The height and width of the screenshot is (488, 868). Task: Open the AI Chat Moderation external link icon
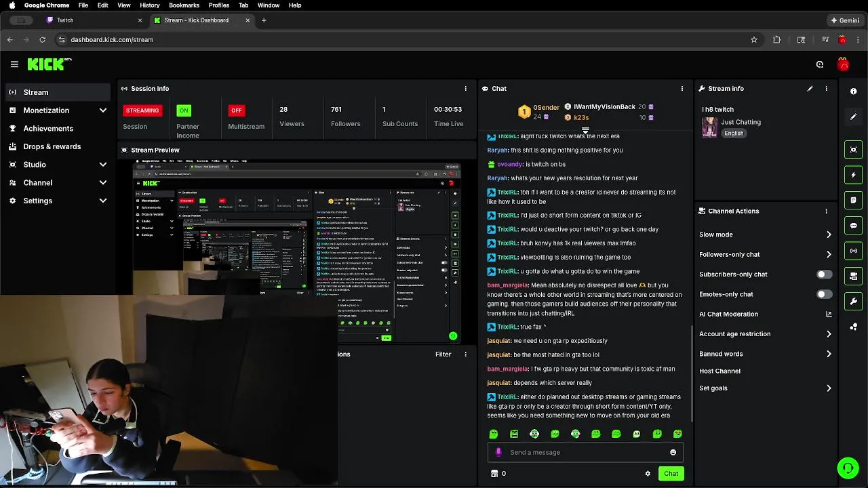coord(829,314)
